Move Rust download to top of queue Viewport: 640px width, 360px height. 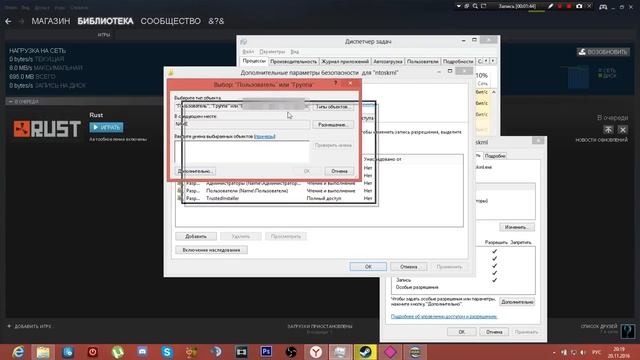pos(608,129)
